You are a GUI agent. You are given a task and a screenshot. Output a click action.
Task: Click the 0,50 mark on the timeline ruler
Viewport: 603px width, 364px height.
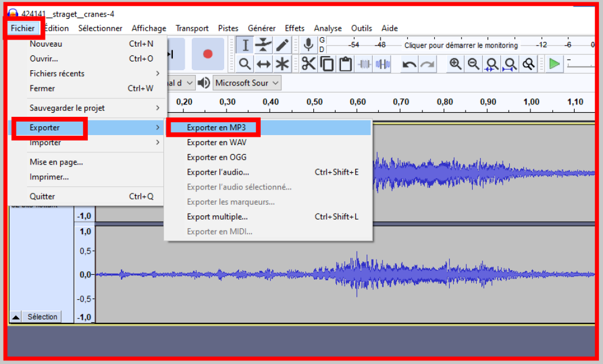[314, 102]
